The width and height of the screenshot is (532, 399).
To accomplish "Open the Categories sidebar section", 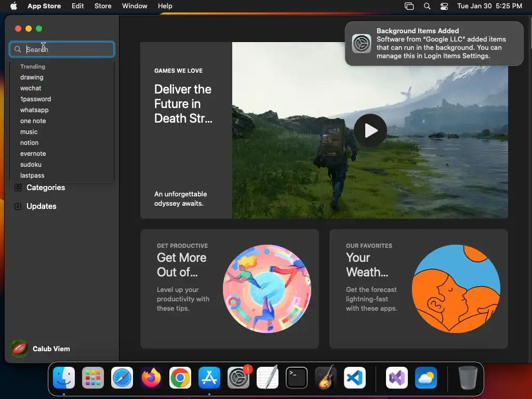I will pyautogui.click(x=46, y=188).
